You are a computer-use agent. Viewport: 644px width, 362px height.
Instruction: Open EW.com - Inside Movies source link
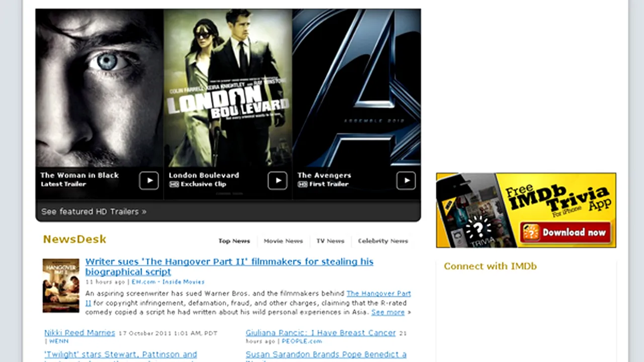pyautogui.click(x=168, y=282)
